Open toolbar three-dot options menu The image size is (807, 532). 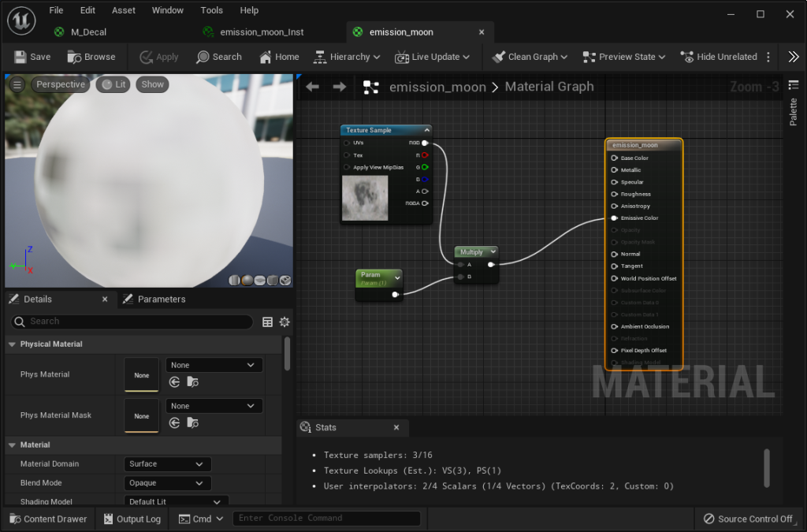[x=768, y=57]
